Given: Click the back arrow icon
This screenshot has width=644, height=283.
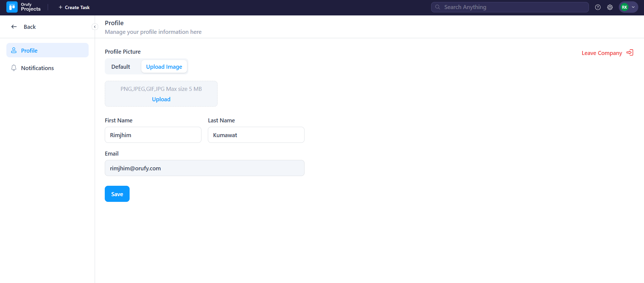Looking at the screenshot, I should click(14, 27).
